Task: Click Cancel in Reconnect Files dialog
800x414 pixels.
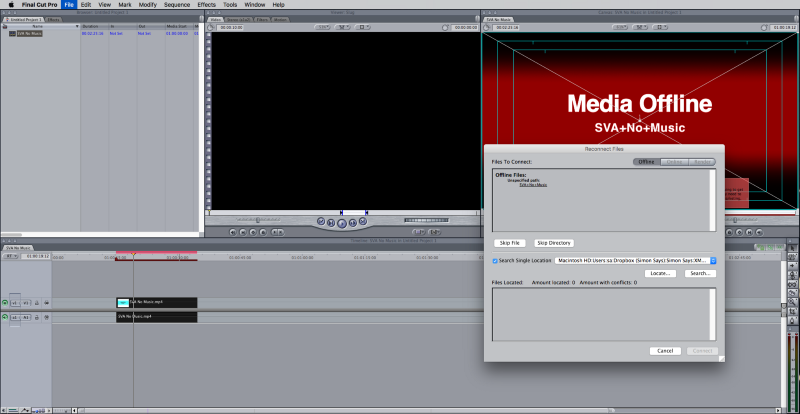Action: tap(665, 351)
